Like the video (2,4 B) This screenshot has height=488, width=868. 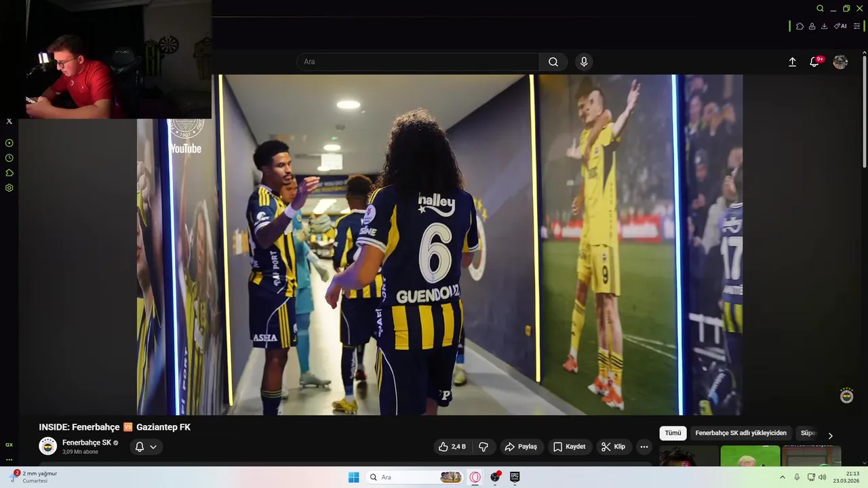(x=452, y=447)
